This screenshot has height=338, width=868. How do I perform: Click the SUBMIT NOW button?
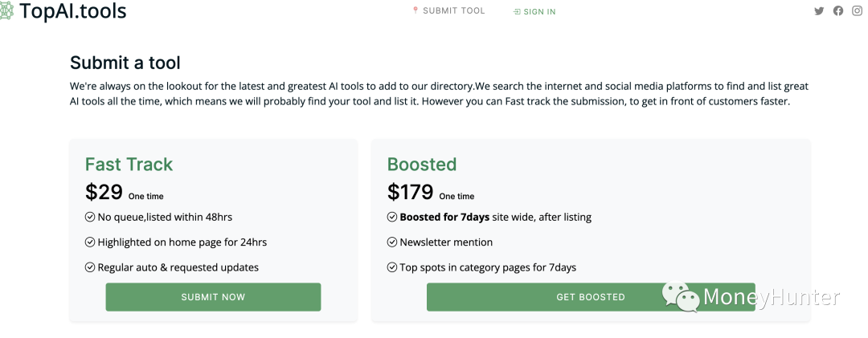tap(213, 297)
